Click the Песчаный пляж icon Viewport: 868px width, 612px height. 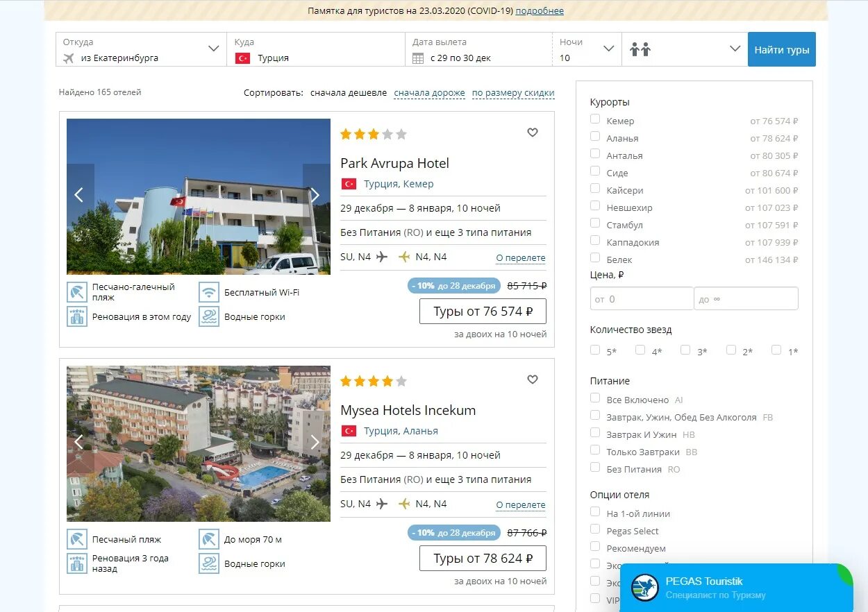point(77,539)
